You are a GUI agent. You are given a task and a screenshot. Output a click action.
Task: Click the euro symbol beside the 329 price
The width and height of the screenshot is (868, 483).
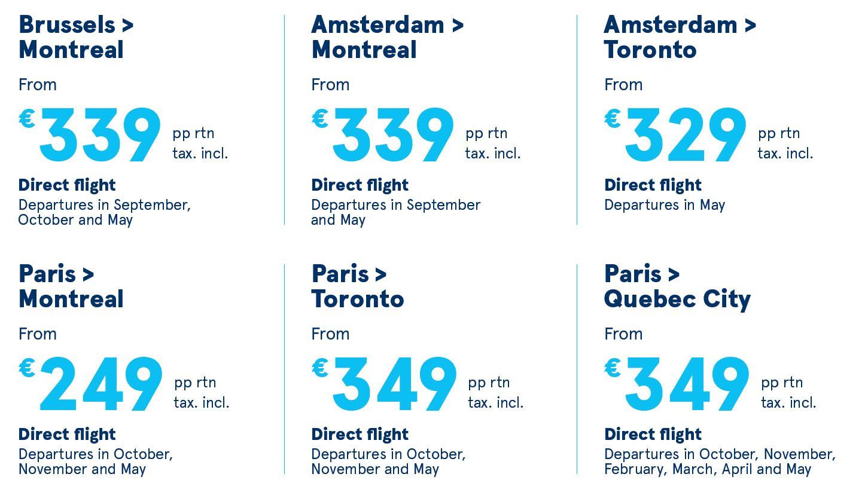pos(613,118)
